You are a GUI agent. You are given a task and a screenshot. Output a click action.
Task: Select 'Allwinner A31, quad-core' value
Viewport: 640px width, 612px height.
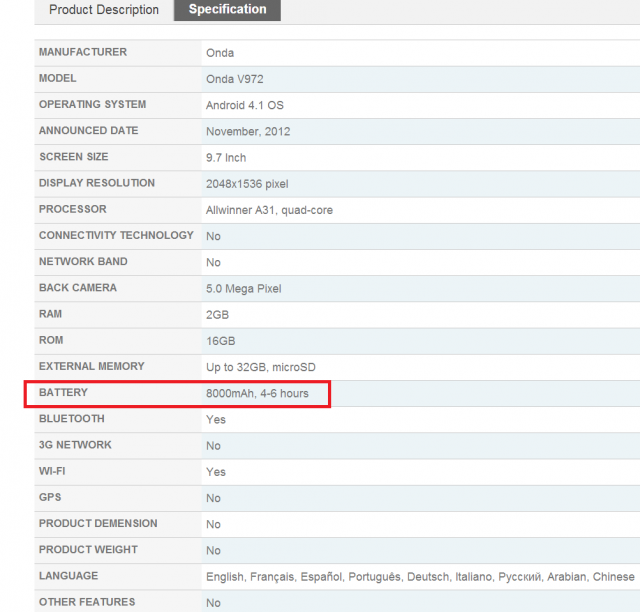[x=269, y=210]
